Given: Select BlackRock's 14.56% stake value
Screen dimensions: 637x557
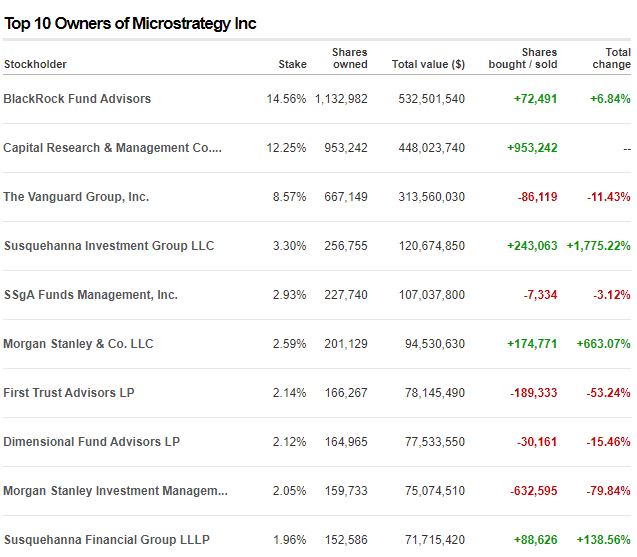Looking at the screenshot, I should pyautogui.click(x=286, y=99).
